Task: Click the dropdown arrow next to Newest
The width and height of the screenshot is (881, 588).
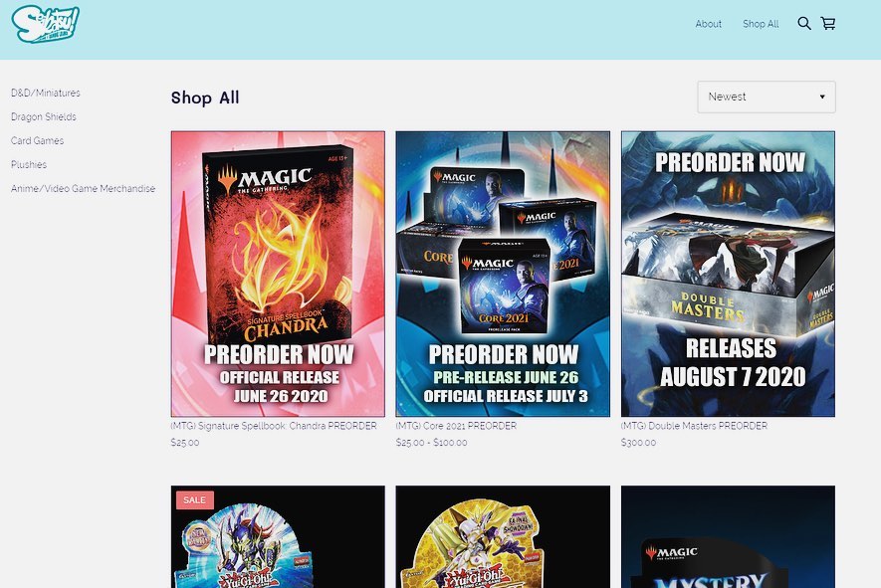Action: pos(822,97)
